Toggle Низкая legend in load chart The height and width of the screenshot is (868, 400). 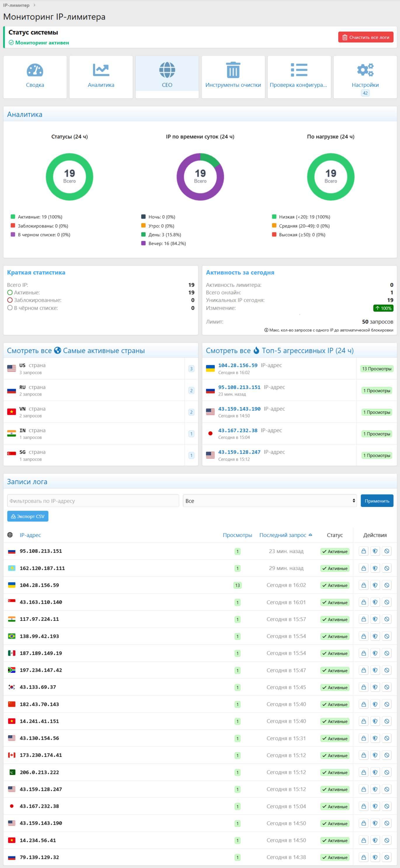point(301,217)
